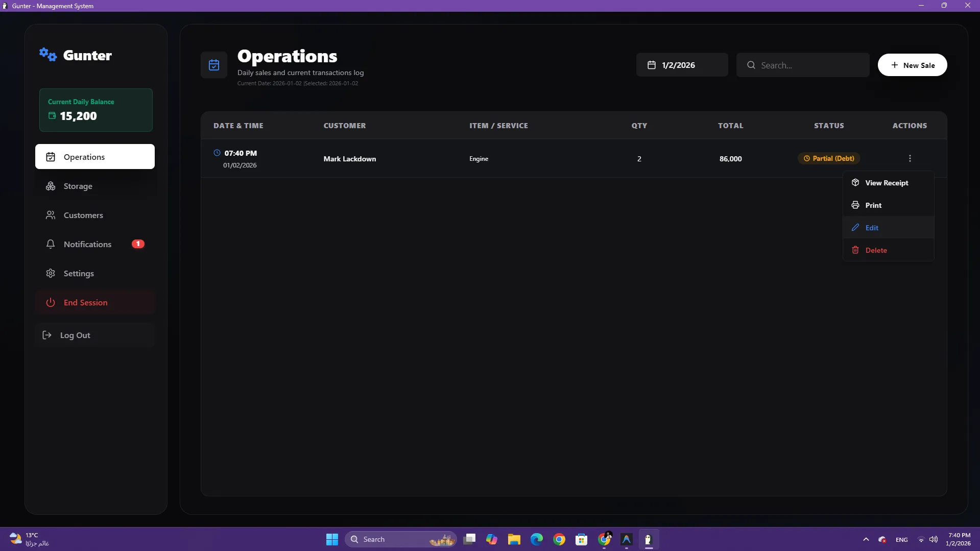980x551 pixels.
Task: Click the volume speaker tray icon
Action: [934, 539]
